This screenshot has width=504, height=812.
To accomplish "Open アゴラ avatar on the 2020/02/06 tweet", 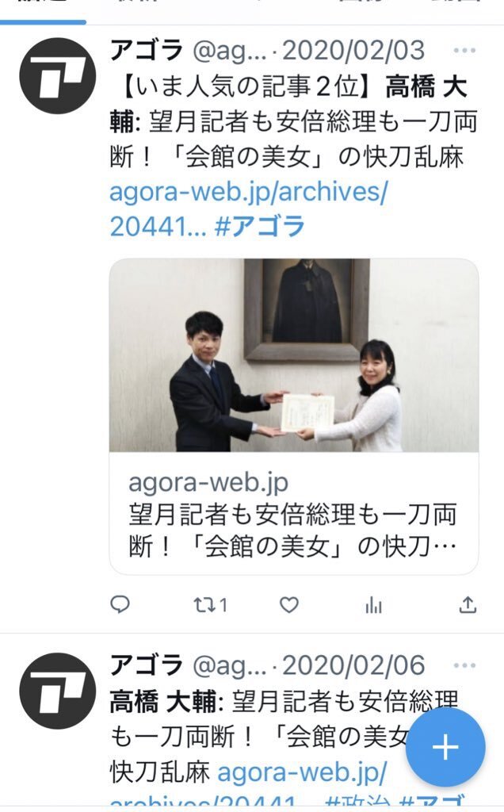I will (x=57, y=691).
